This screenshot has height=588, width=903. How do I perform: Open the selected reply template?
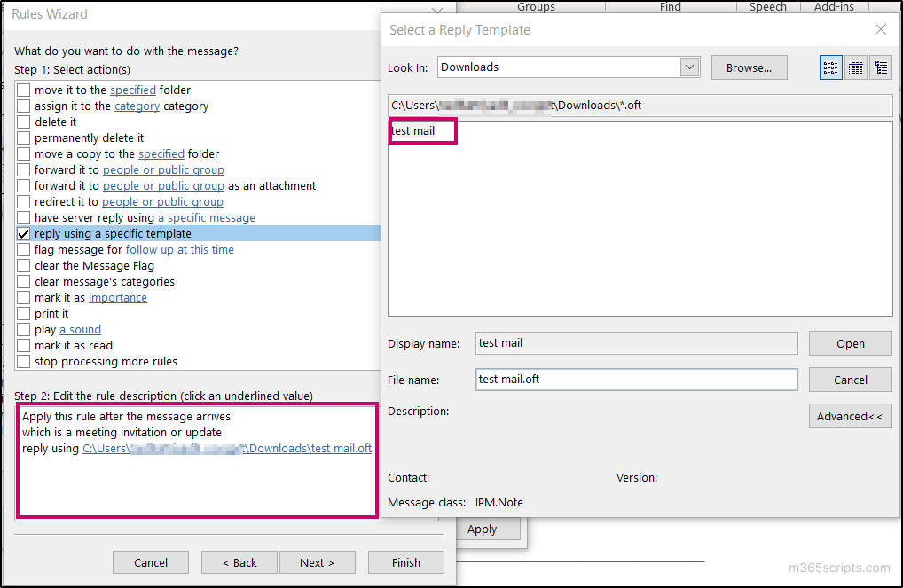pyautogui.click(x=850, y=343)
